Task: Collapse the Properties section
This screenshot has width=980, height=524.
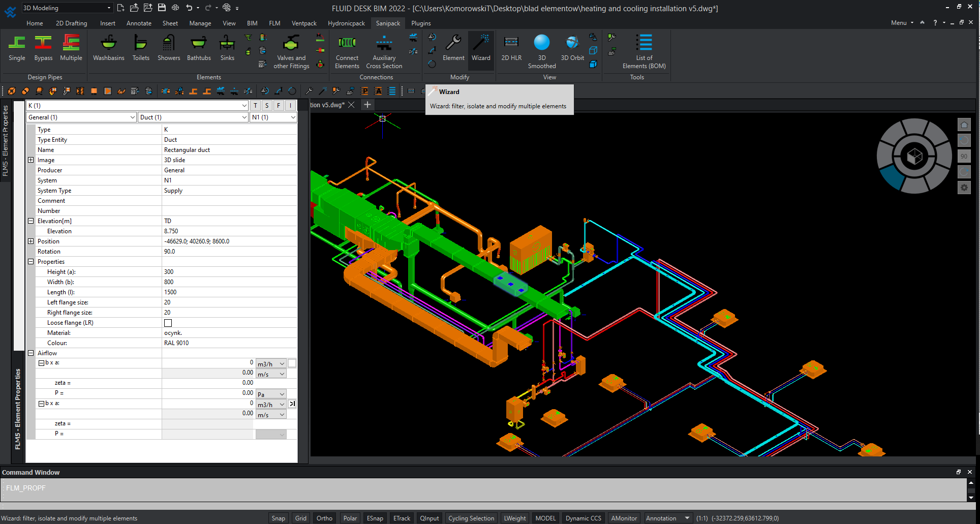Action: pyautogui.click(x=31, y=262)
